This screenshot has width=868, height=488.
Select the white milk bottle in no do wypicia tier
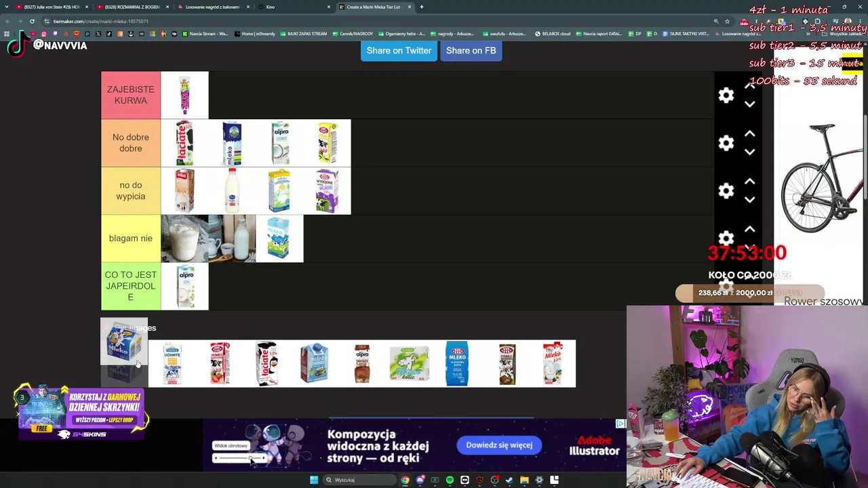point(232,190)
